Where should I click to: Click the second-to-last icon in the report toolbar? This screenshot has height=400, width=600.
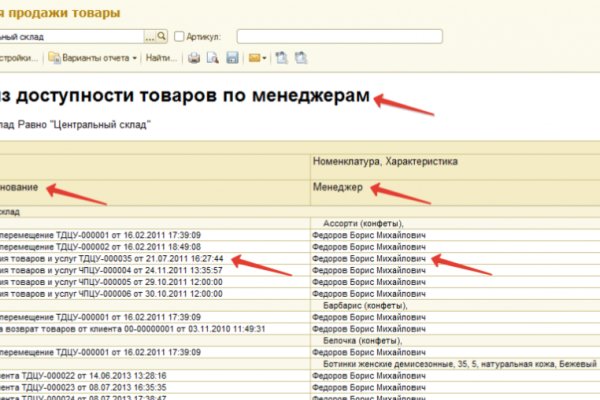281,58
